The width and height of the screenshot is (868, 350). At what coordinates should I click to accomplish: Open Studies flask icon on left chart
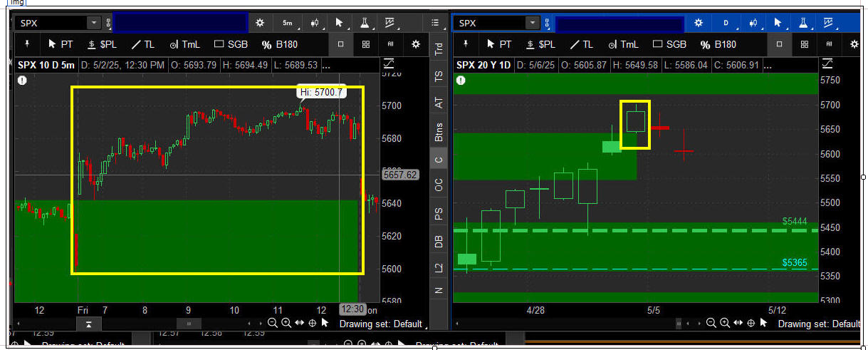point(364,23)
